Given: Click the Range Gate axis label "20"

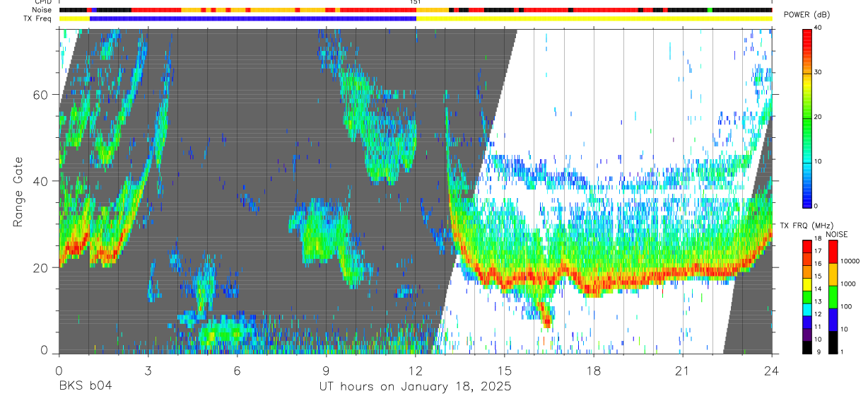Looking at the screenshot, I should click(x=41, y=267).
